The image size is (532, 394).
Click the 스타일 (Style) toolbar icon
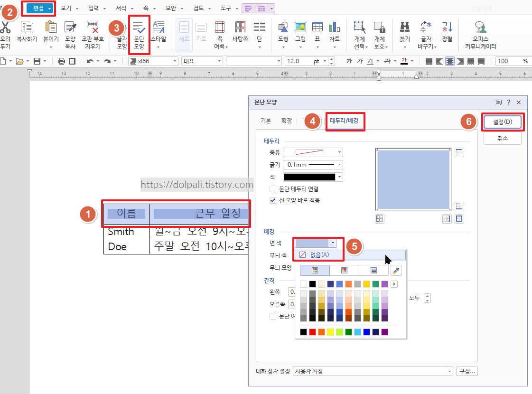click(x=159, y=34)
